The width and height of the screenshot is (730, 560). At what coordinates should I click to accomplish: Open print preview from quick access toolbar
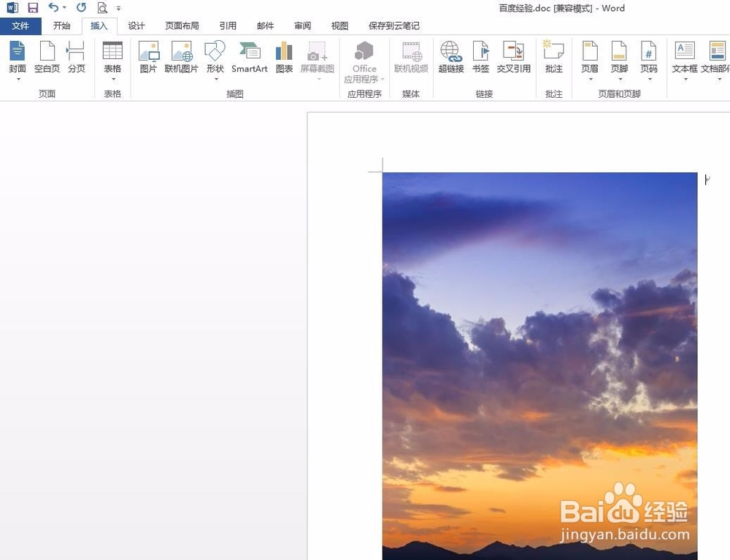102,8
